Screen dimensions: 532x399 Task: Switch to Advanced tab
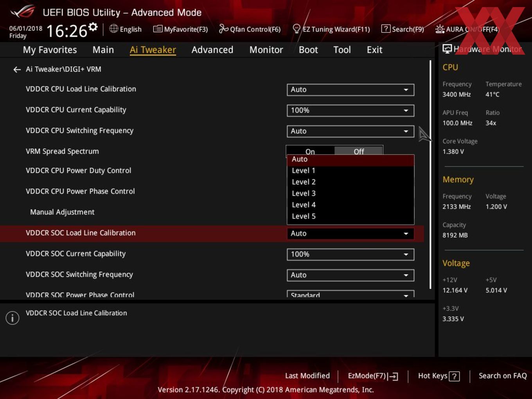212,50
